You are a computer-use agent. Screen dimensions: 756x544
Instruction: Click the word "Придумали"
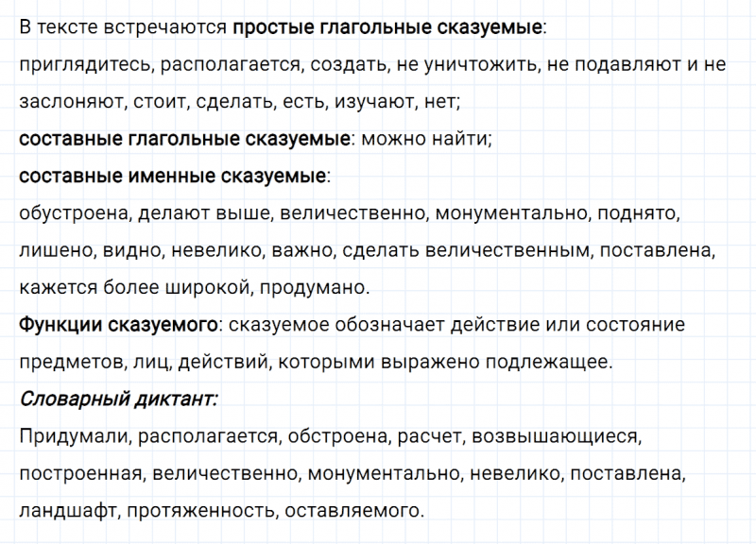[x=76, y=436]
